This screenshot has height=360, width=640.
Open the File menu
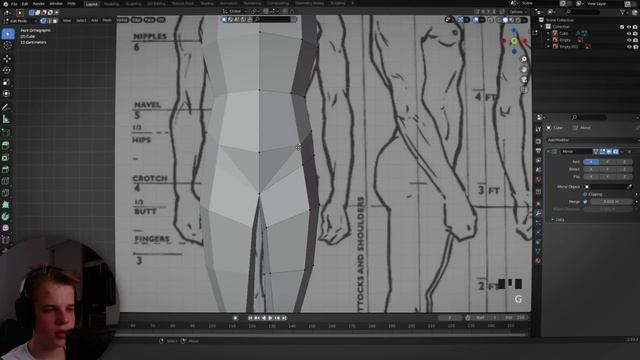pyautogui.click(x=14, y=4)
